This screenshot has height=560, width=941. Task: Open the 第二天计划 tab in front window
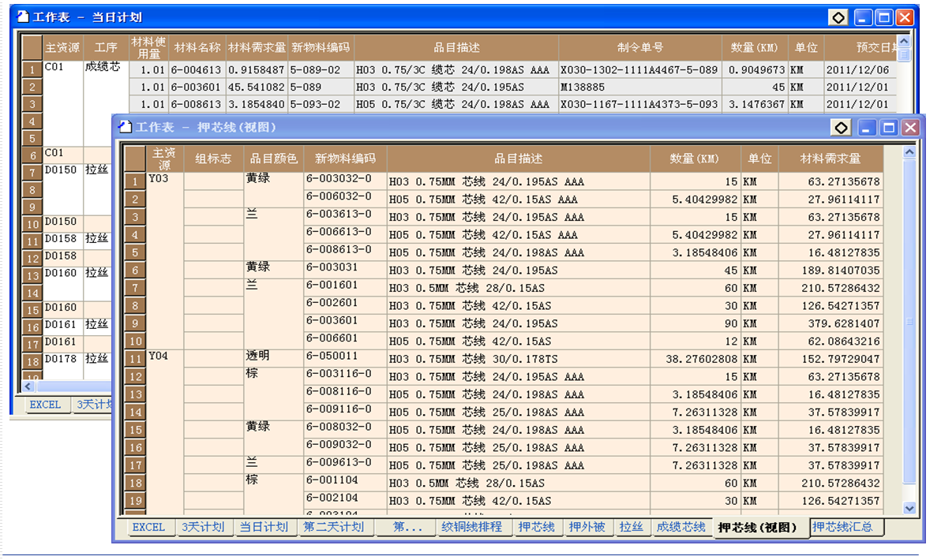[x=333, y=527]
